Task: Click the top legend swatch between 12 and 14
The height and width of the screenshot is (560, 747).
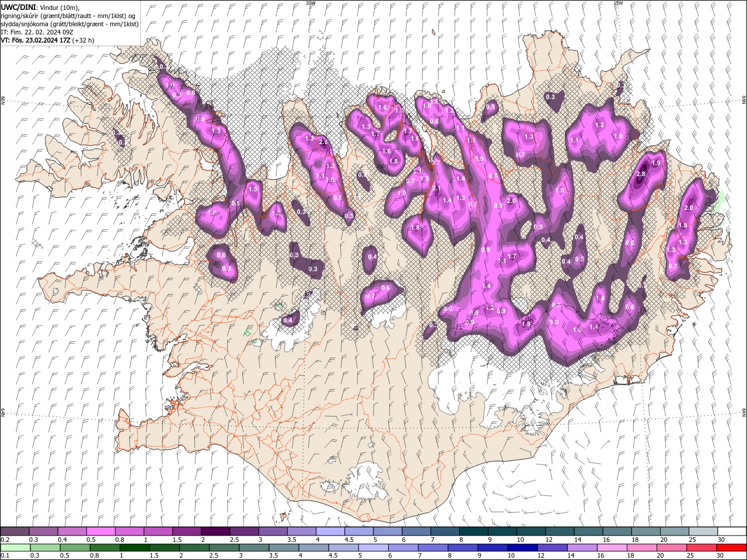Action: tap(560, 531)
